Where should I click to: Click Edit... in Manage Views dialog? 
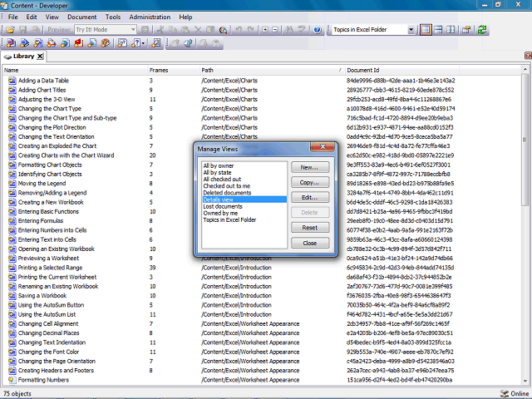pos(310,198)
